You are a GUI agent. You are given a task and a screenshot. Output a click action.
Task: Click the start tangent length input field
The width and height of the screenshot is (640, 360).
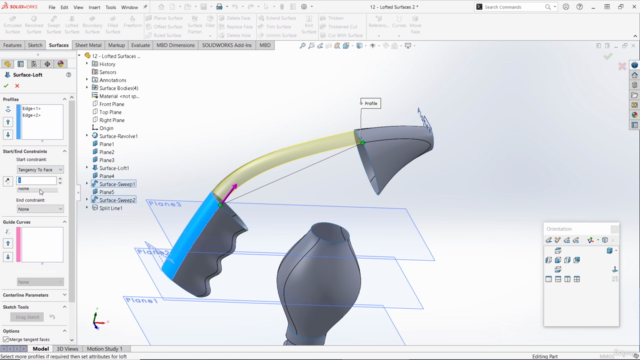tap(37, 180)
